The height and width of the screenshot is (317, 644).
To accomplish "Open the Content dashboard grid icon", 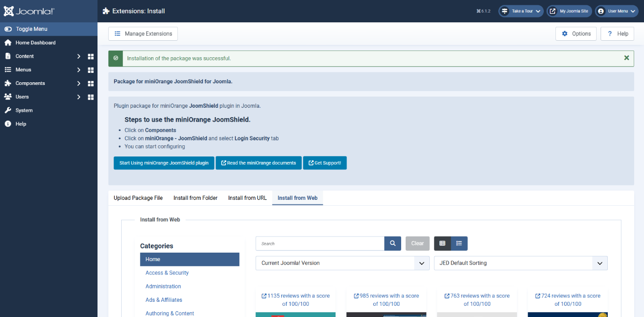I will click(x=91, y=56).
